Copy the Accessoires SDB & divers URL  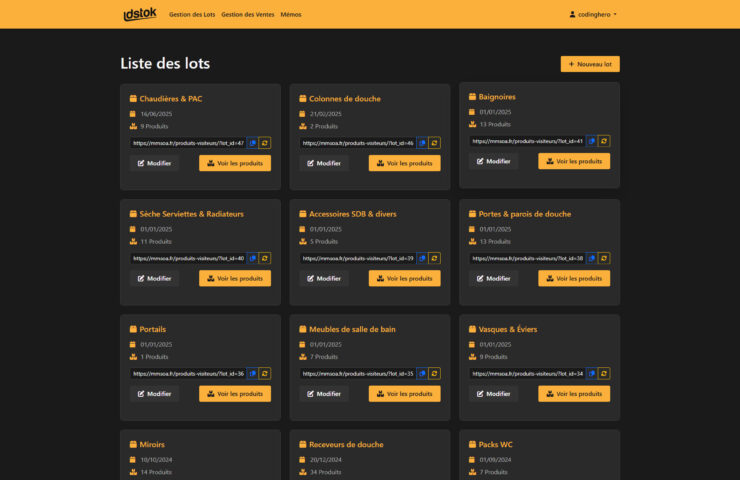tap(422, 258)
